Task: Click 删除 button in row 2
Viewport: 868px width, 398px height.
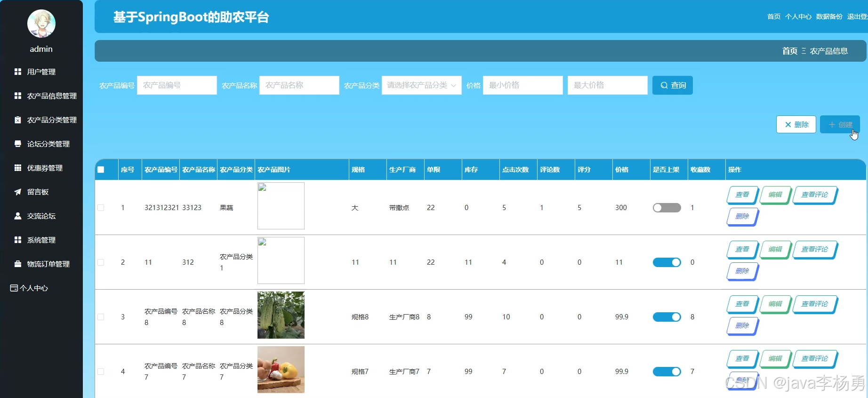Action: [x=742, y=271]
